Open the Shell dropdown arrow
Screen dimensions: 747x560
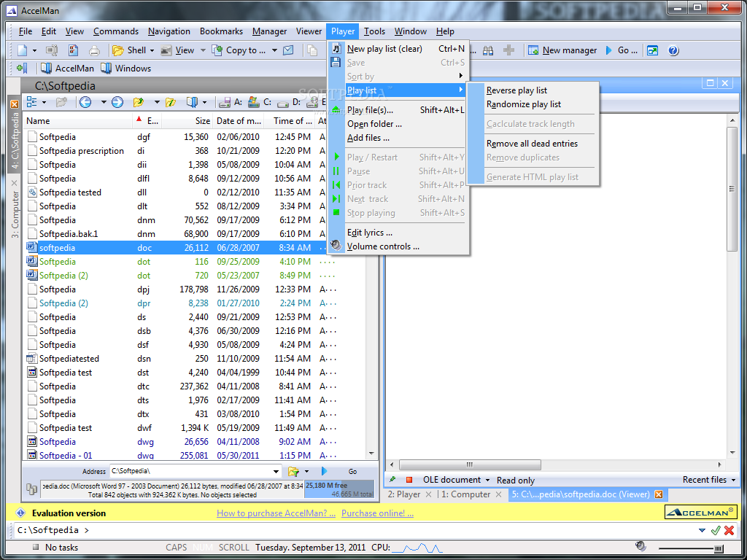pyautogui.click(x=152, y=50)
